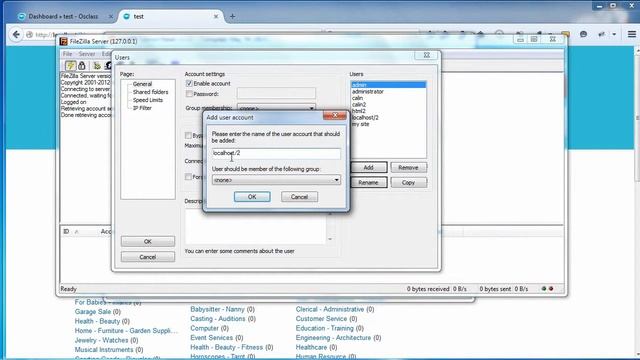Close the Users dialog window

tap(427, 55)
